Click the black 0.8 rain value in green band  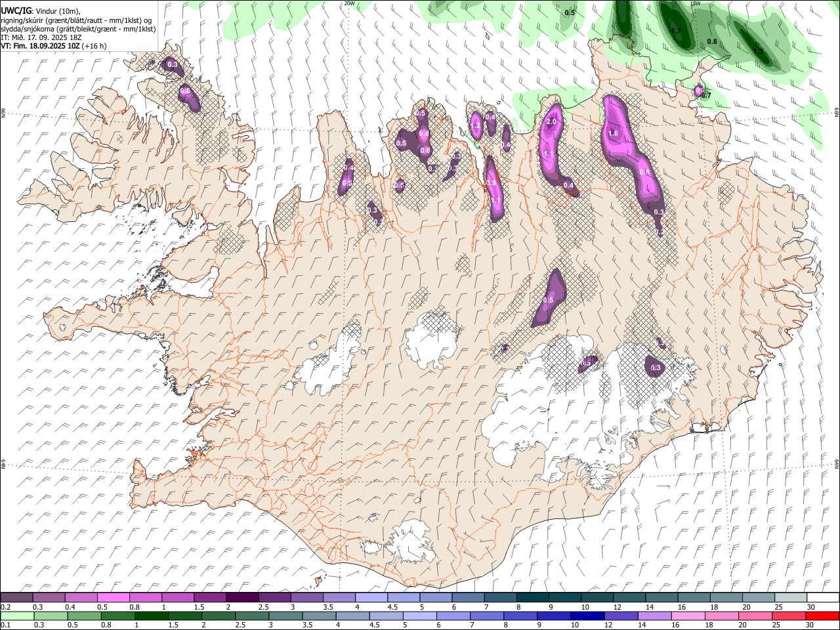pos(712,42)
